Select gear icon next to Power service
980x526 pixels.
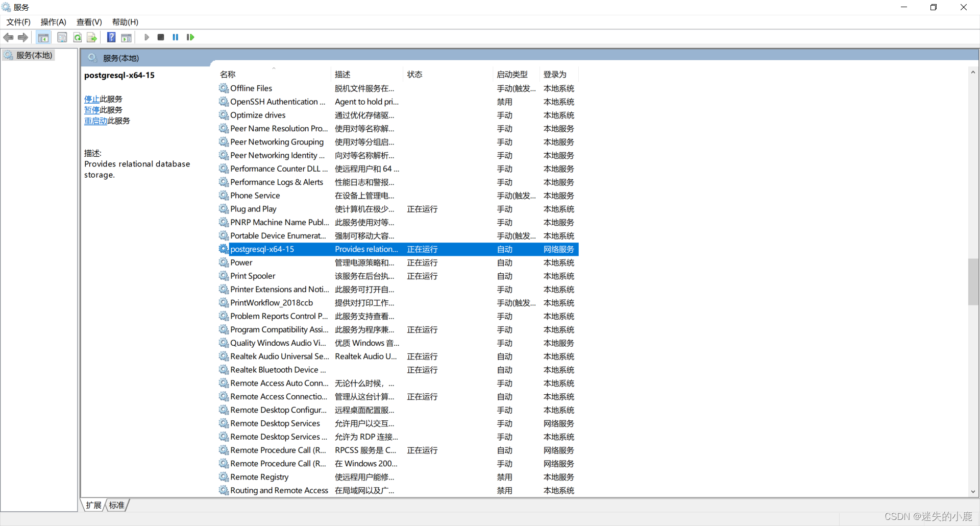(224, 262)
